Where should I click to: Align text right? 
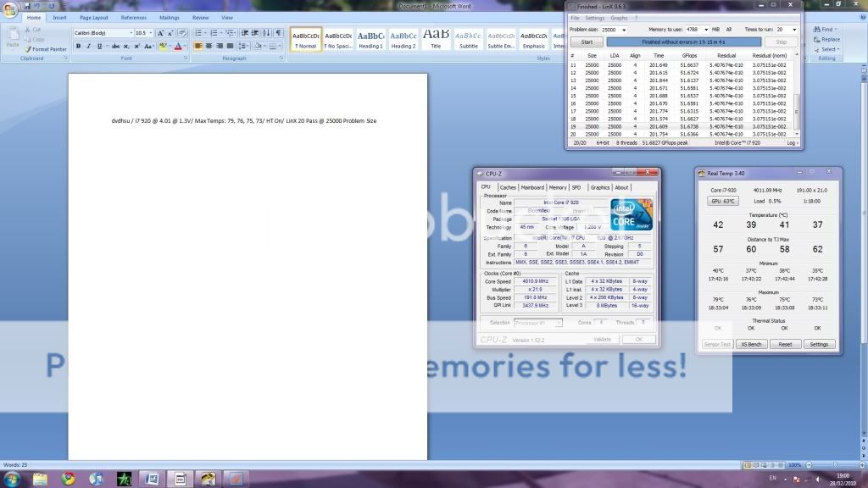click(220, 47)
